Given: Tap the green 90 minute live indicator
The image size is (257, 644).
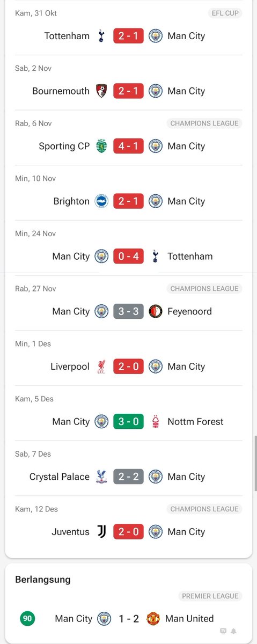Looking at the screenshot, I should click(x=28, y=619).
